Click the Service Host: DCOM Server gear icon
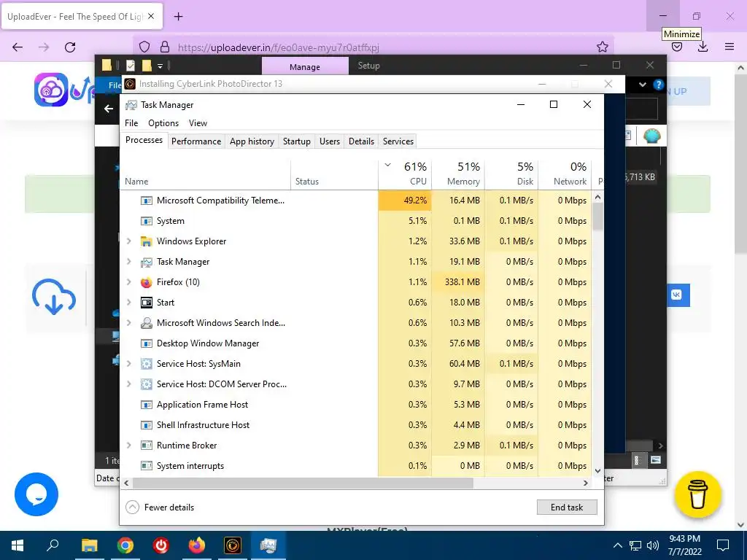The width and height of the screenshot is (747, 560). click(x=146, y=384)
